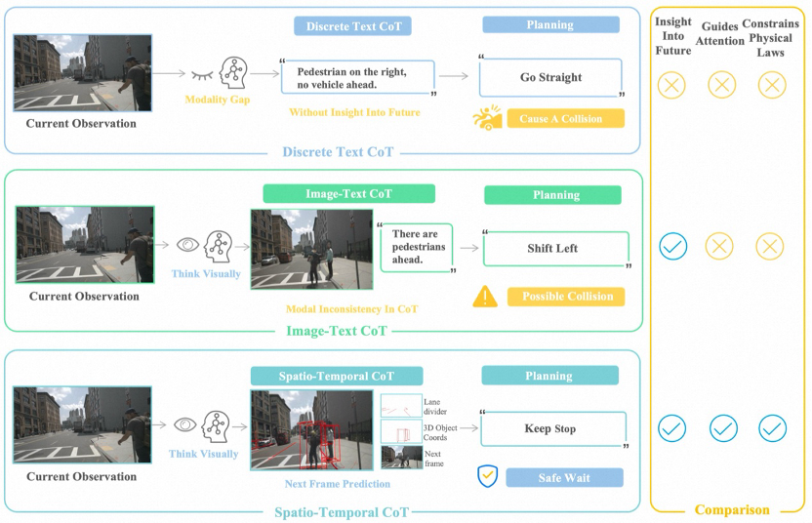Click the 'Keep Stop' planning box

tap(554, 428)
